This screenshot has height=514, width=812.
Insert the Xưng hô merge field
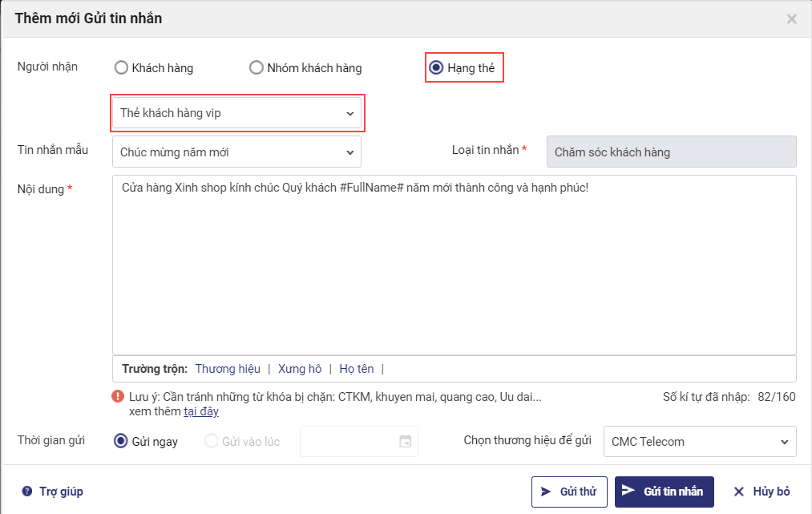coord(300,369)
